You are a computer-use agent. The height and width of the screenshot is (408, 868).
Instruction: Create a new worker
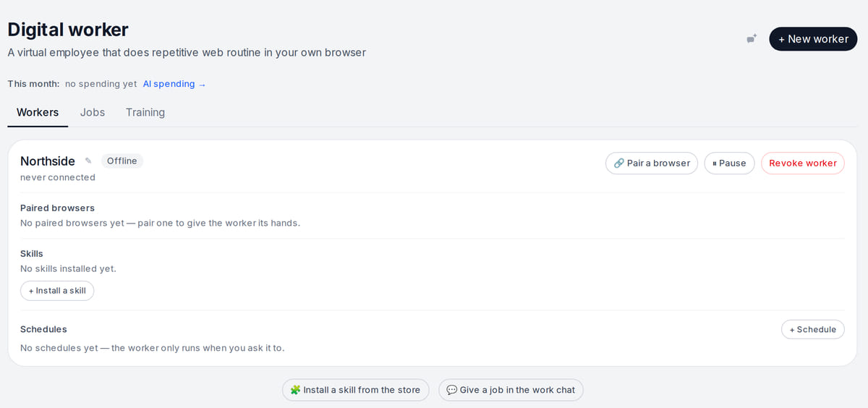[x=813, y=39]
